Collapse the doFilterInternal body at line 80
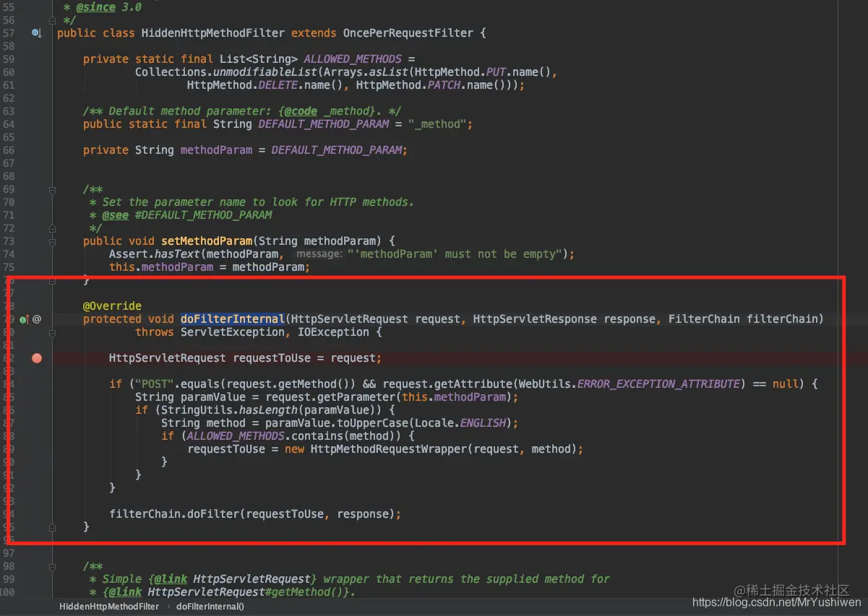The image size is (868, 616). coord(52,332)
